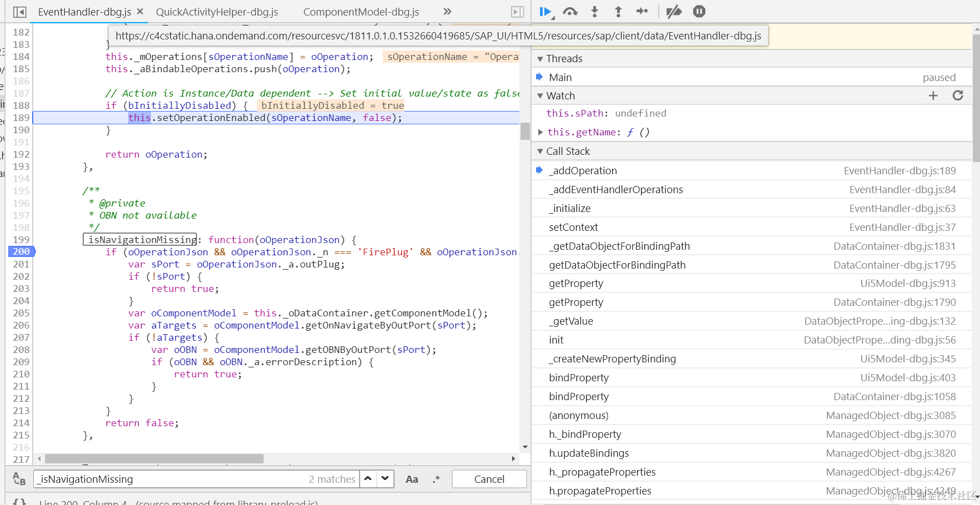Screen dimensions: 980x505
Task: Click the code editor vertical scrollbar thumb
Action: (x=525, y=131)
